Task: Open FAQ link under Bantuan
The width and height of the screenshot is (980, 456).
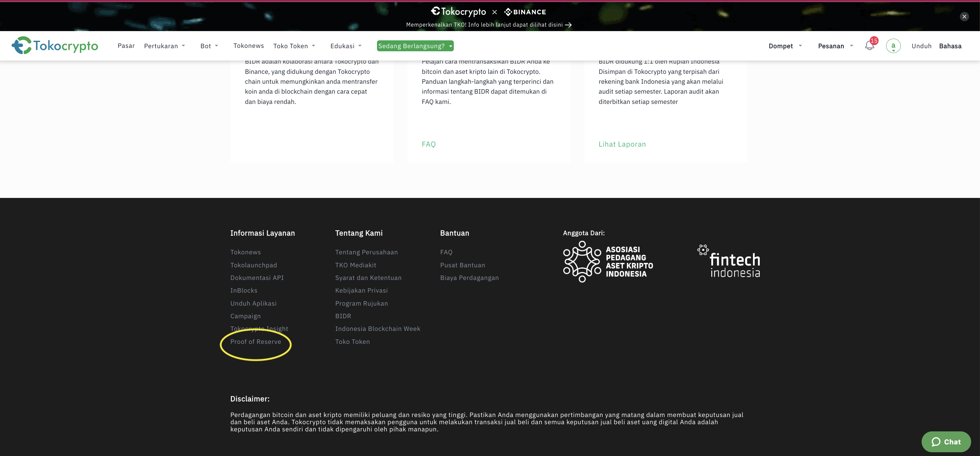Action: pos(446,252)
